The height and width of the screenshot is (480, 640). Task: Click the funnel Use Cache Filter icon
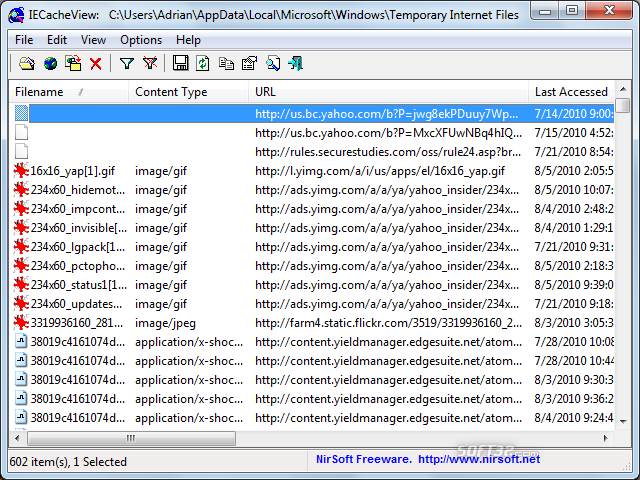(x=127, y=64)
